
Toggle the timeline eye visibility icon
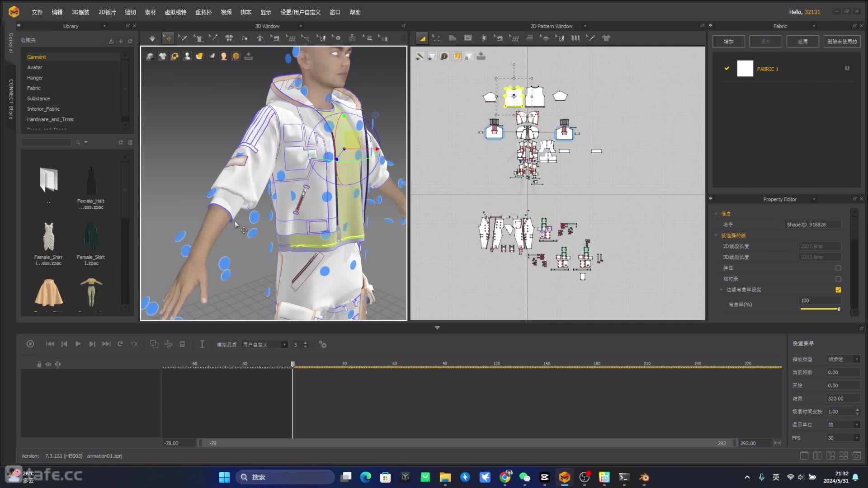[x=48, y=364]
